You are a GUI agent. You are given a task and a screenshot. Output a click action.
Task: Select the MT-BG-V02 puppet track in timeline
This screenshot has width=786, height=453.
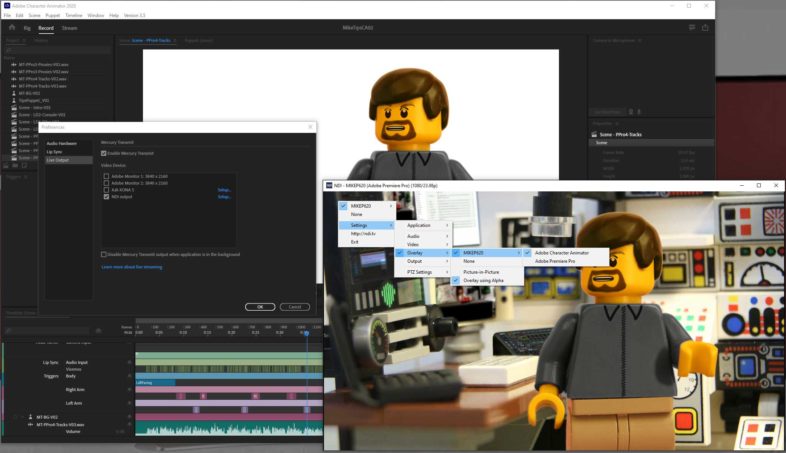47,417
